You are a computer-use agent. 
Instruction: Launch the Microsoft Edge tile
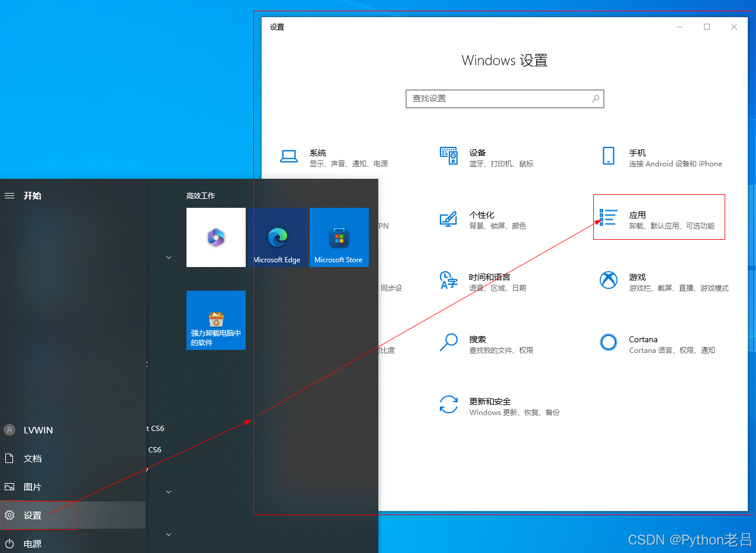click(277, 237)
